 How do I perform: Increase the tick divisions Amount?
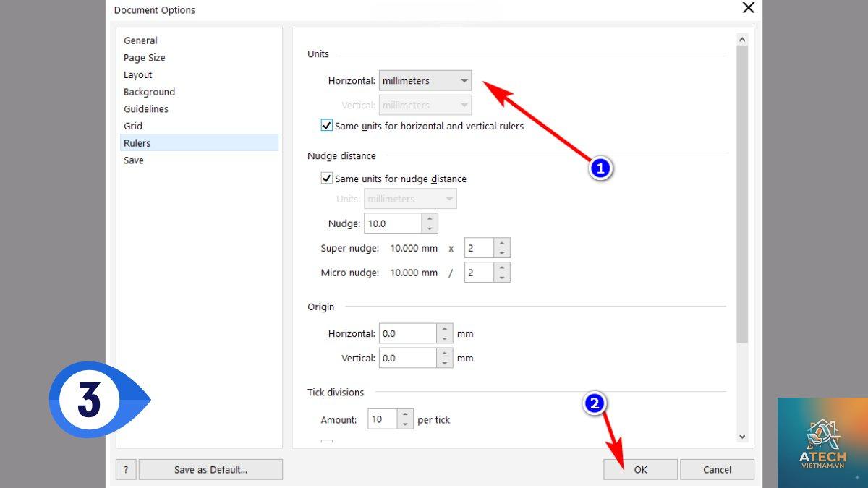pos(405,414)
